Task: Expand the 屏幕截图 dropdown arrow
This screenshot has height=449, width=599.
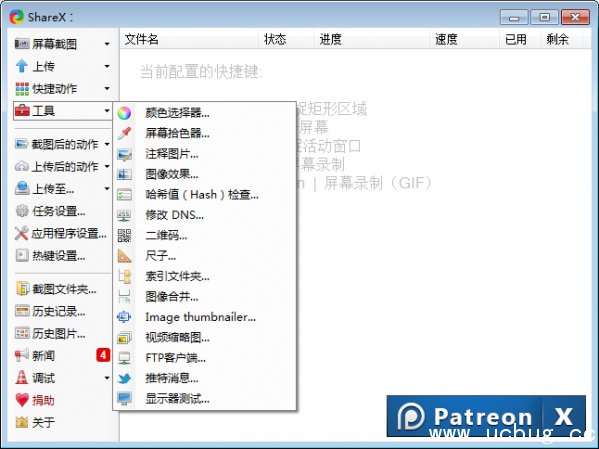Action: point(107,44)
